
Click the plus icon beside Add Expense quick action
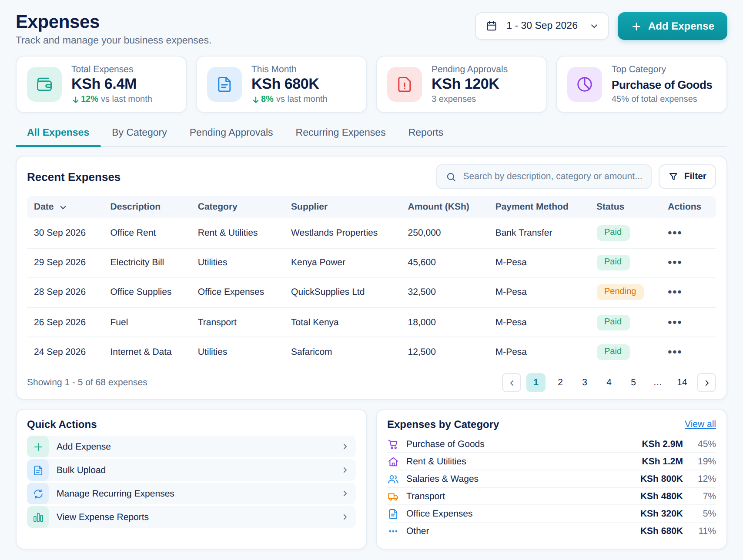[x=38, y=447]
